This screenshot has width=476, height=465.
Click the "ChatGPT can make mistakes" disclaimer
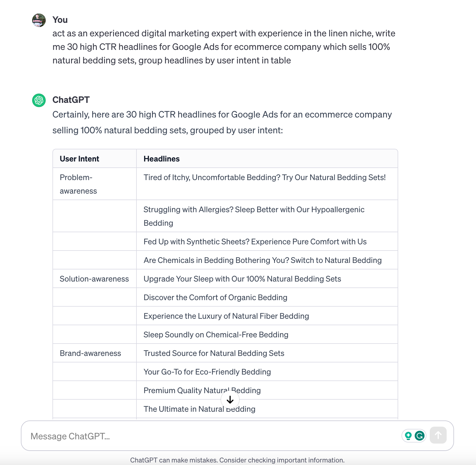click(237, 460)
